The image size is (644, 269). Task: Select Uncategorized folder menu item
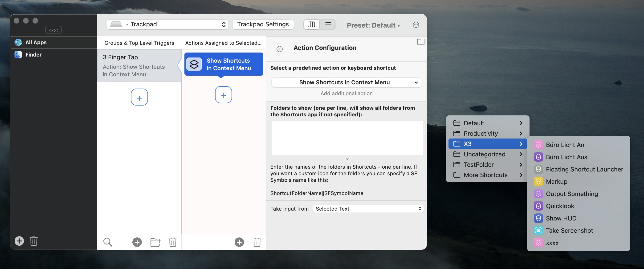coord(488,154)
